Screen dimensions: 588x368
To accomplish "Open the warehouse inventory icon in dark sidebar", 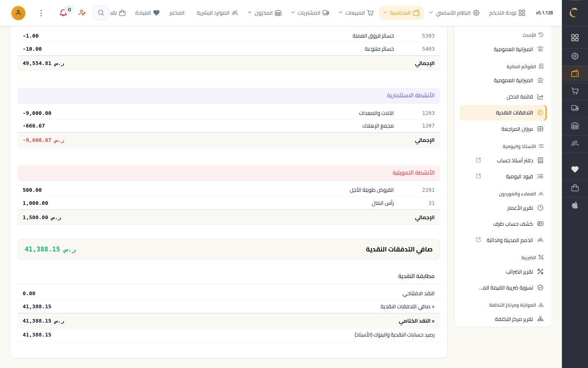I will pyautogui.click(x=575, y=126).
